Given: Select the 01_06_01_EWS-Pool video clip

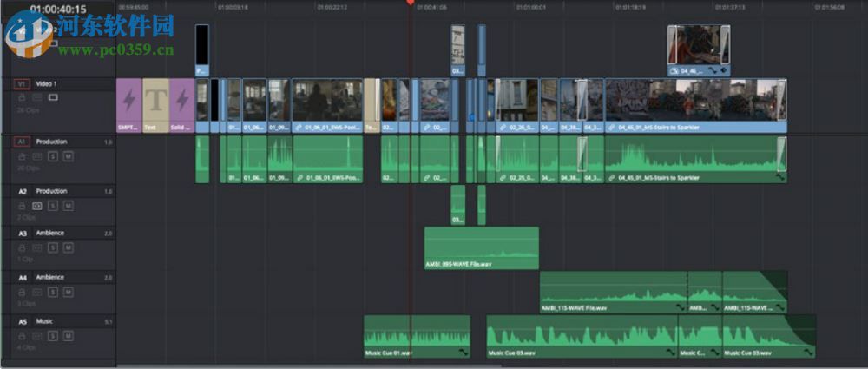Looking at the screenshot, I should point(328,105).
